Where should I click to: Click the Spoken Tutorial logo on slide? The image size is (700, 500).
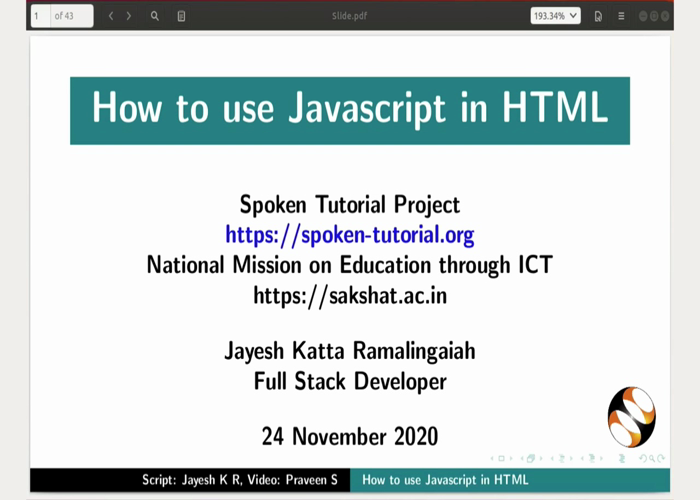631,416
